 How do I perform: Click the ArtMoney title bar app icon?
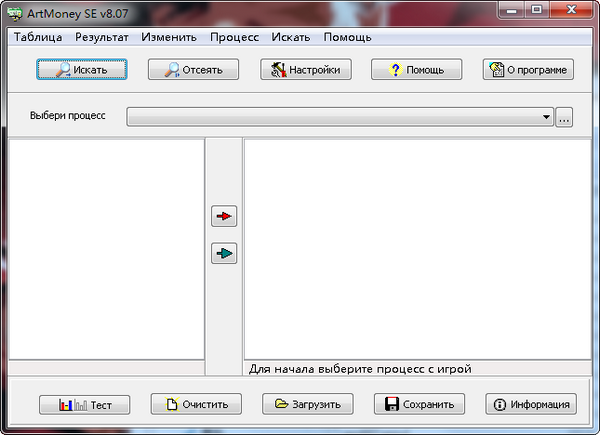(15, 14)
